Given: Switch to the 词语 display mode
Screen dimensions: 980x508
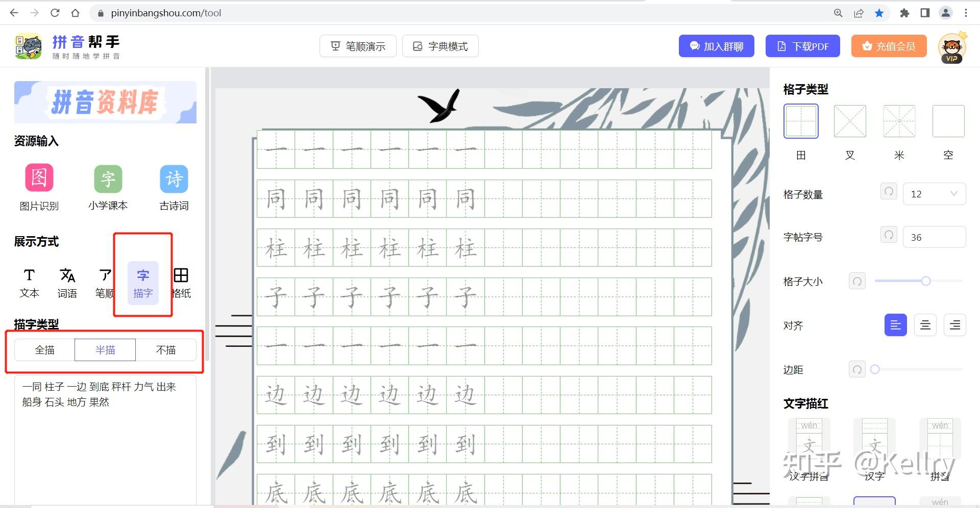Looking at the screenshot, I should pyautogui.click(x=67, y=283).
